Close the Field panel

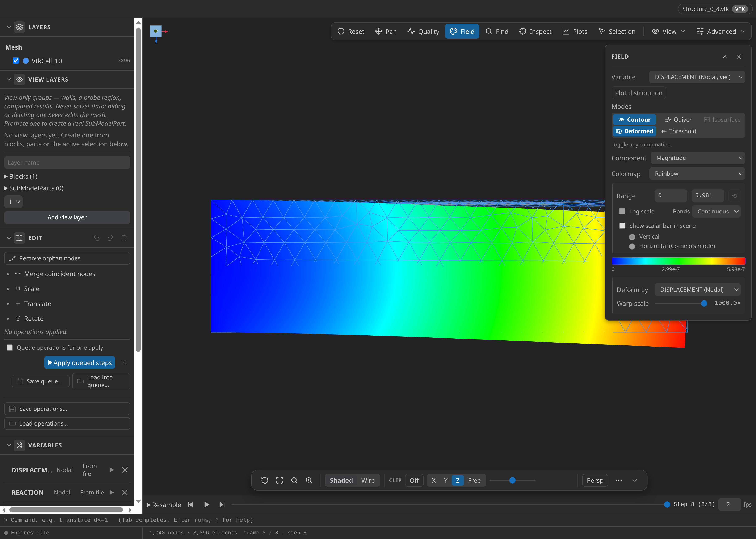click(x=739, y=57)
